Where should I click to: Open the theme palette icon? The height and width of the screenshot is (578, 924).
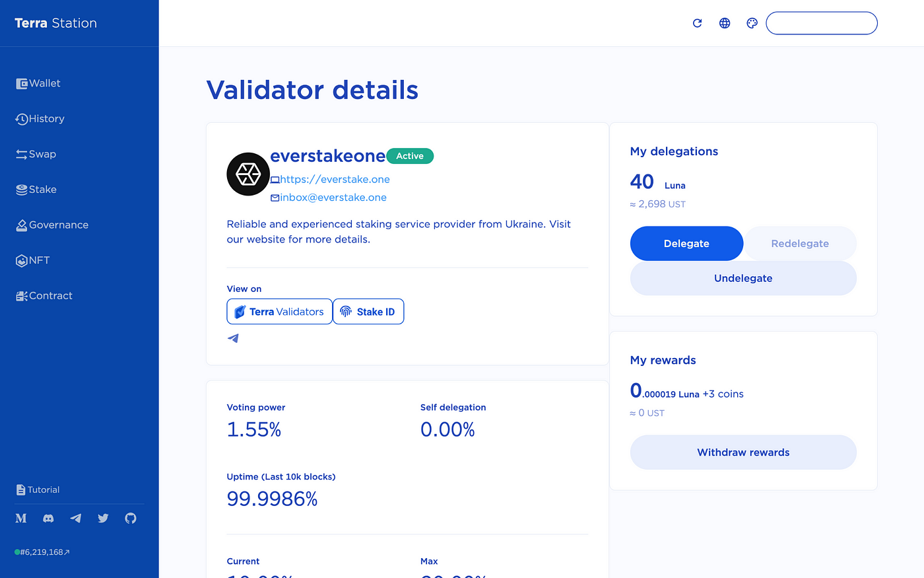[x=752, y=23]
